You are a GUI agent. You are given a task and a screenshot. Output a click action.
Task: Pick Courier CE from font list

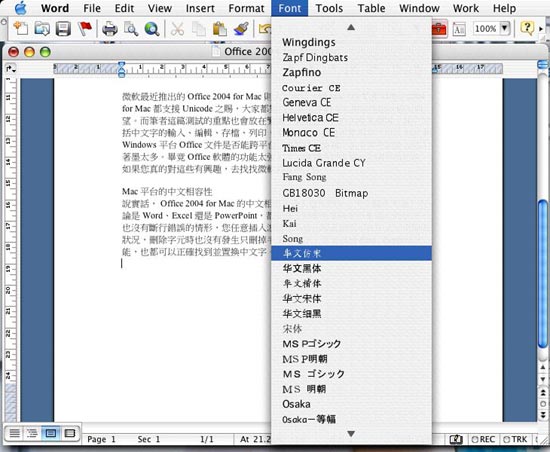tap(351, 88)
